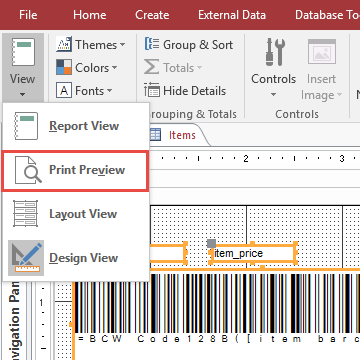The image size is (360, 360).
Task: Expand the Totals dropdown arrow
Action: pyautogui.click(x=199, y=68)
